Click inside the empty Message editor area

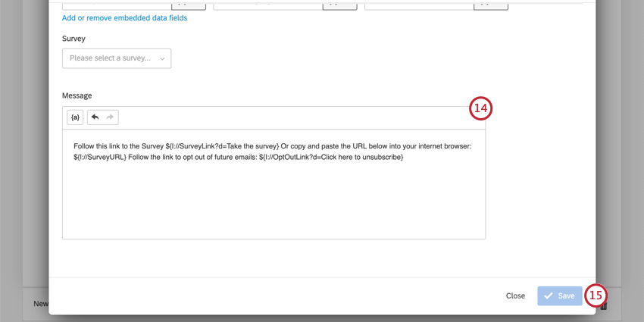click(274, 202)
